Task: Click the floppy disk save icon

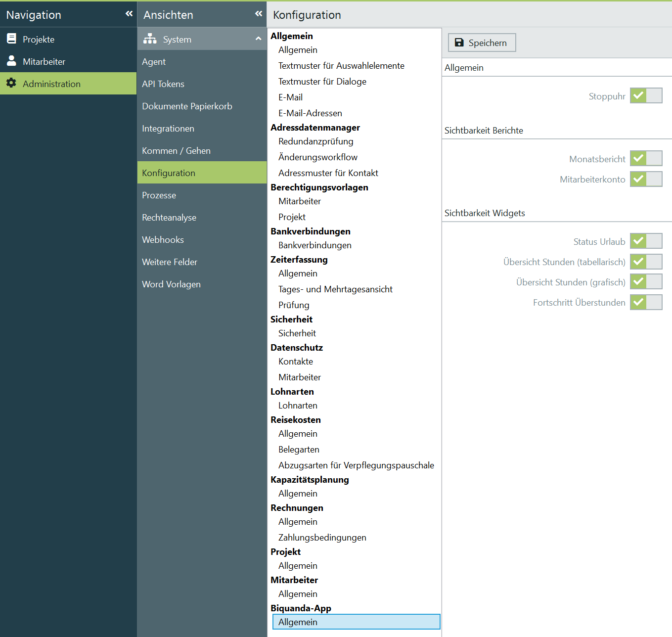Action: (x=459, y=43)
